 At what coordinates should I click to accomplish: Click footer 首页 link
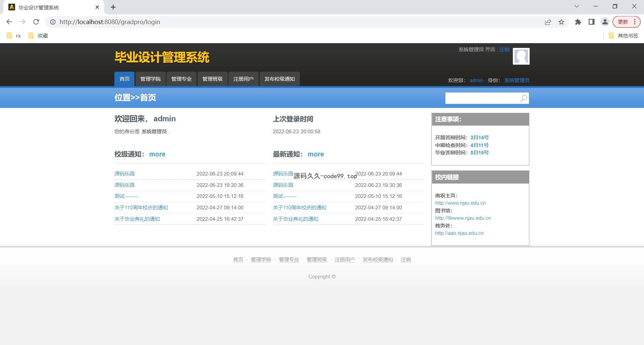238,260
